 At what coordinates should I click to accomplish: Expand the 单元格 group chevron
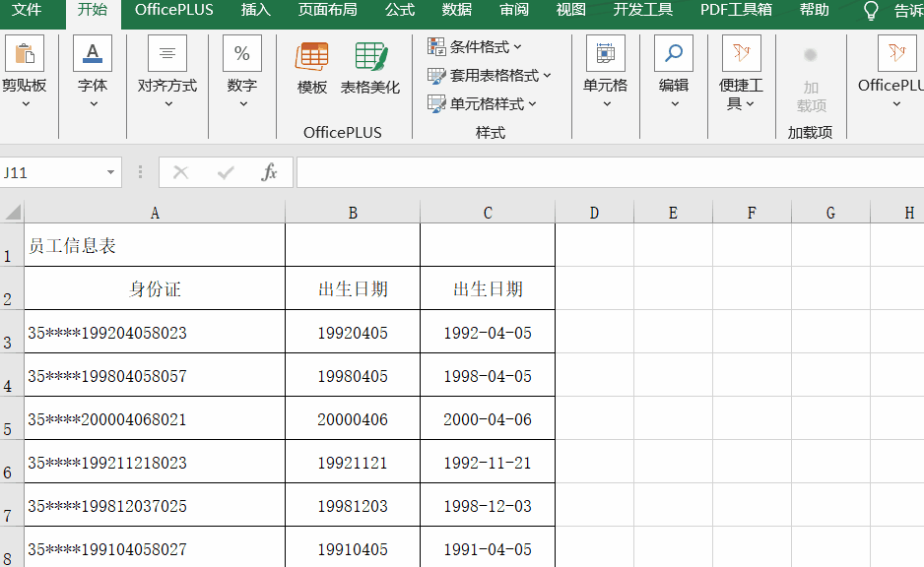tap(607, 104)
